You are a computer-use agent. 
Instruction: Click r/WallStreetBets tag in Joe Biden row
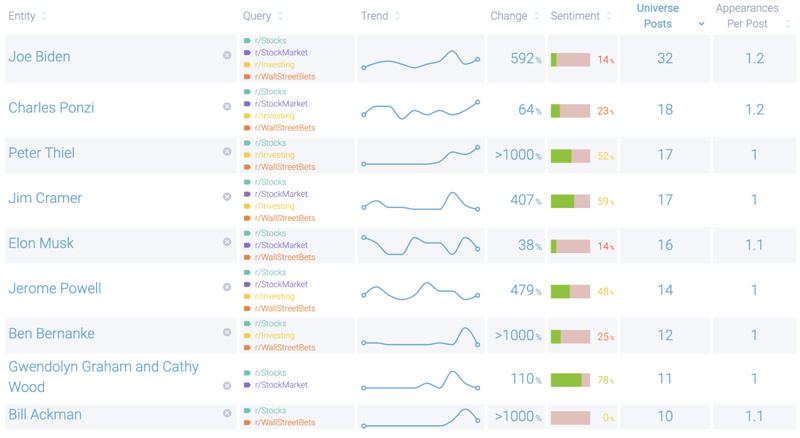(x=284, y=77)
